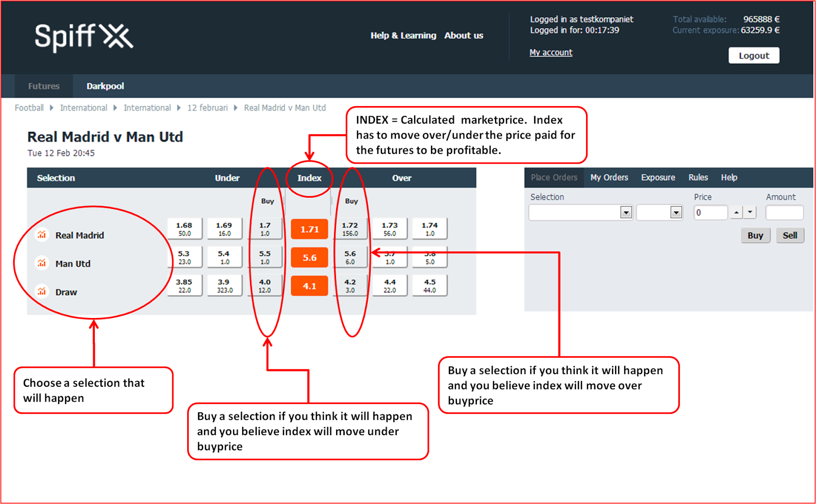Select Man Utd under buy price 5.5
816x504 pixels.
point(265,257)
